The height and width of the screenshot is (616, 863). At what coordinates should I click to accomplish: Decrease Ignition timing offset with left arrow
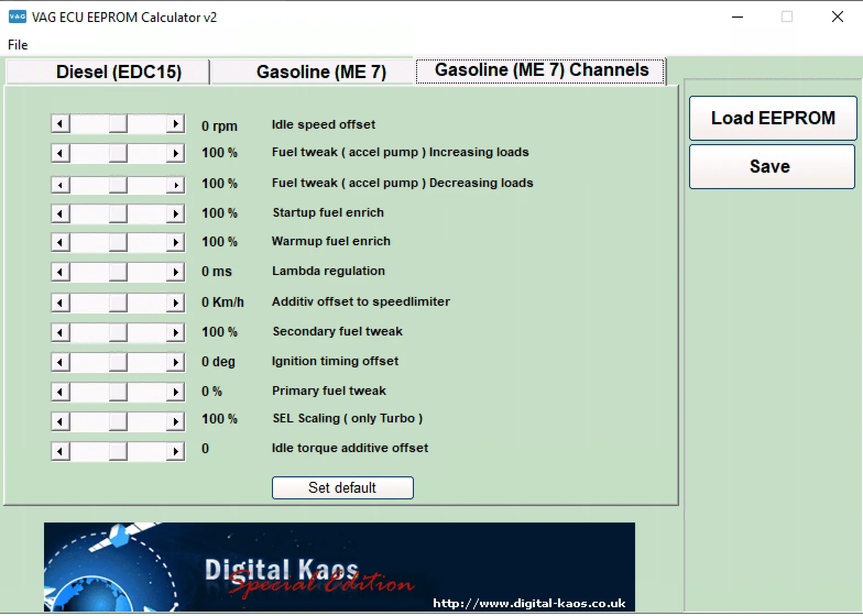[61, 362]
